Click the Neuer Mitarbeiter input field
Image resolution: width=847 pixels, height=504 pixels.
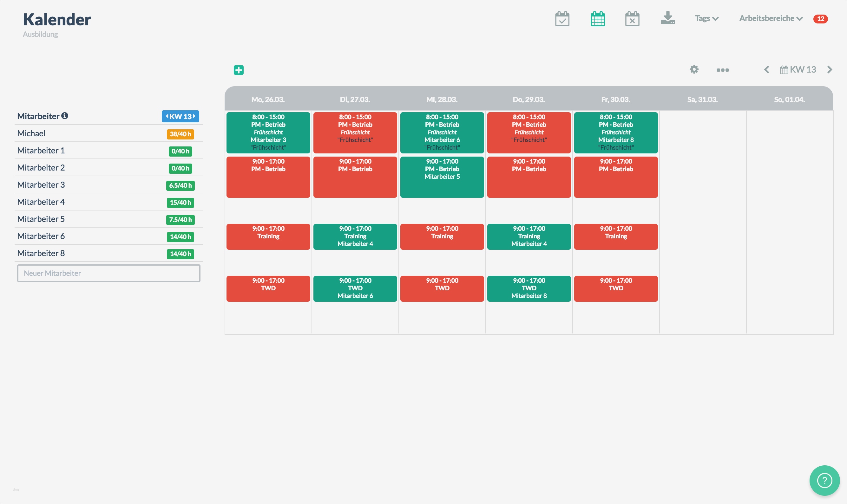pos(109,273)
